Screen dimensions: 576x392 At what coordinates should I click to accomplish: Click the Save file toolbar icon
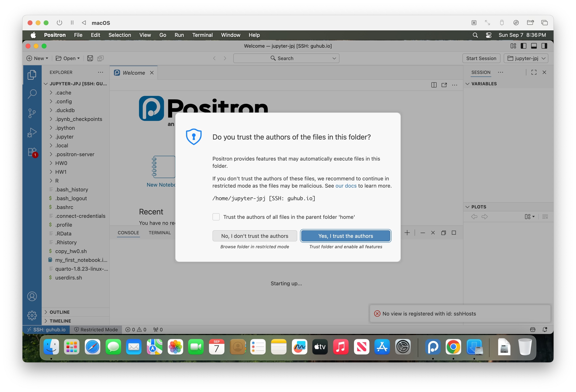tap(90, 58)
